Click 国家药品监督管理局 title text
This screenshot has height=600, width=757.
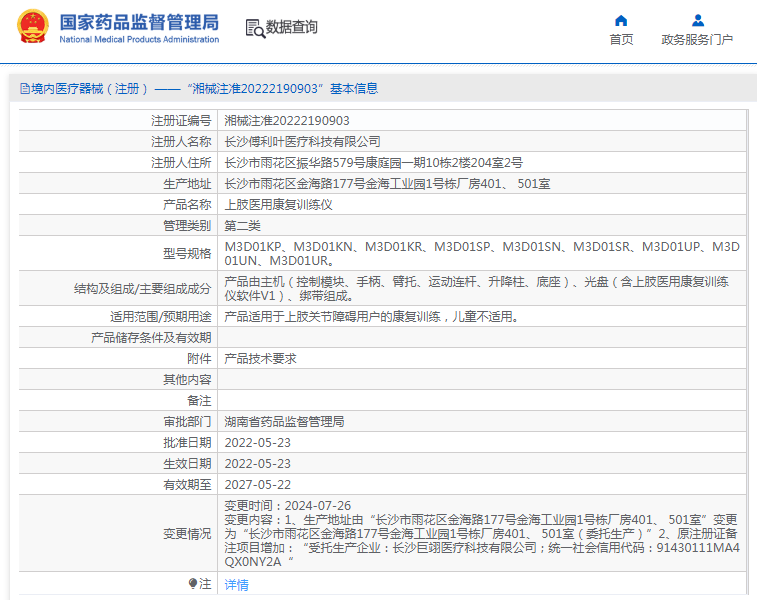click(139, 22)
